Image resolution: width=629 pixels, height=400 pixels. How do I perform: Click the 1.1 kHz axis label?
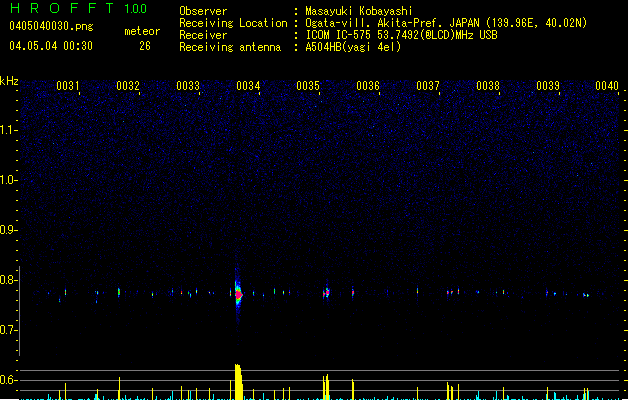pyautogui.click(x=8, y=130)
